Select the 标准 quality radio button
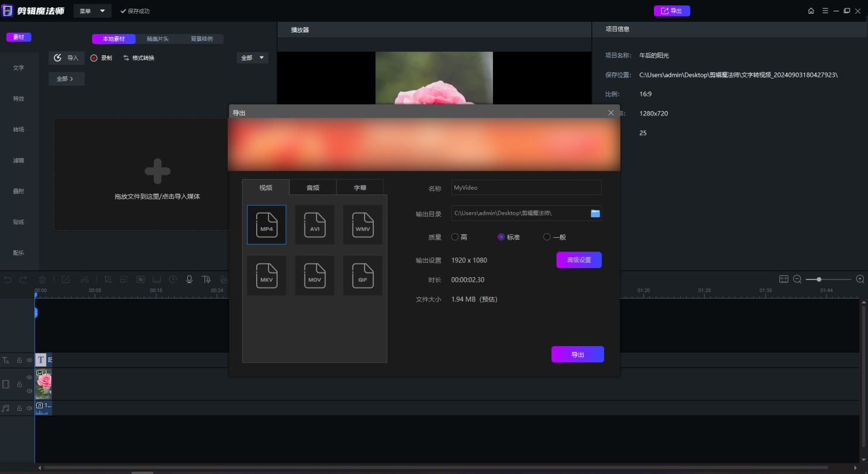 click(501, 237)
